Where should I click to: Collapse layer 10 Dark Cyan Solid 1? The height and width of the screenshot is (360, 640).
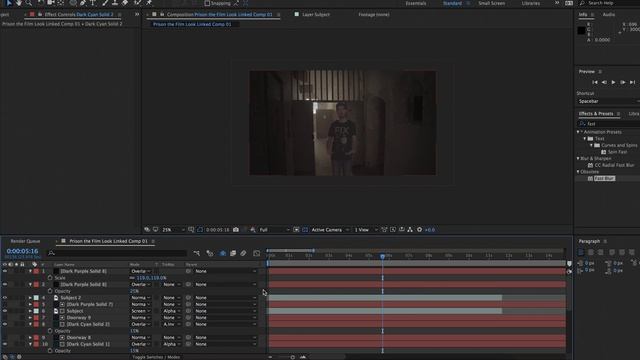point(30,344)
